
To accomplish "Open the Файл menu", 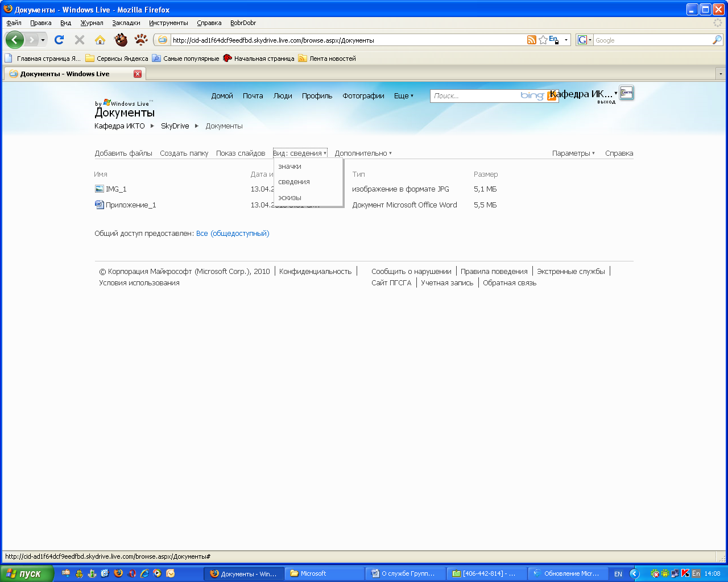I will click(14, 23).
